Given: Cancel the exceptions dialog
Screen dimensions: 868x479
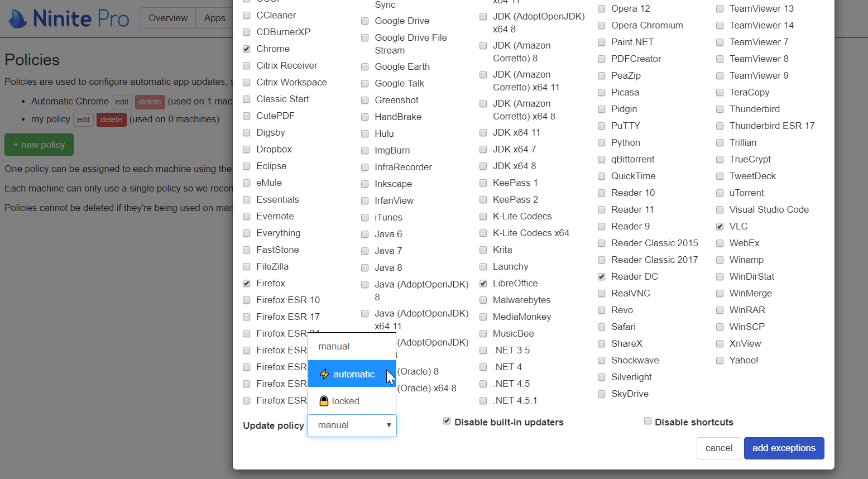Looking at the screenshot, I should tap(719, 448).
